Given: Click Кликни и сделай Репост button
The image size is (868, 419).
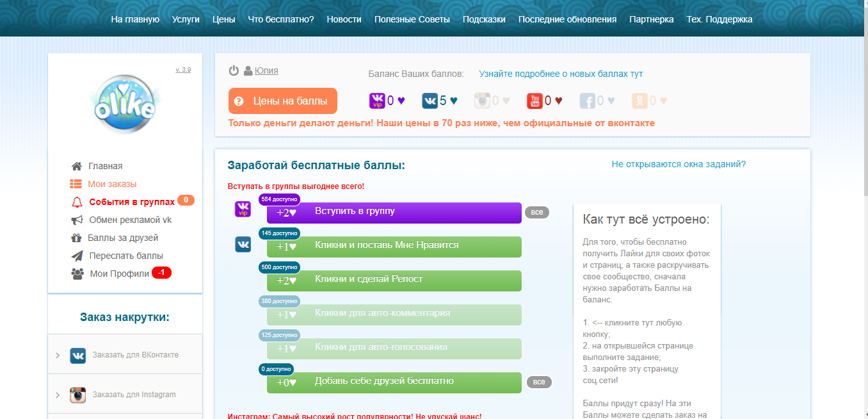Looking at the screenshot, I should point(394,281).
